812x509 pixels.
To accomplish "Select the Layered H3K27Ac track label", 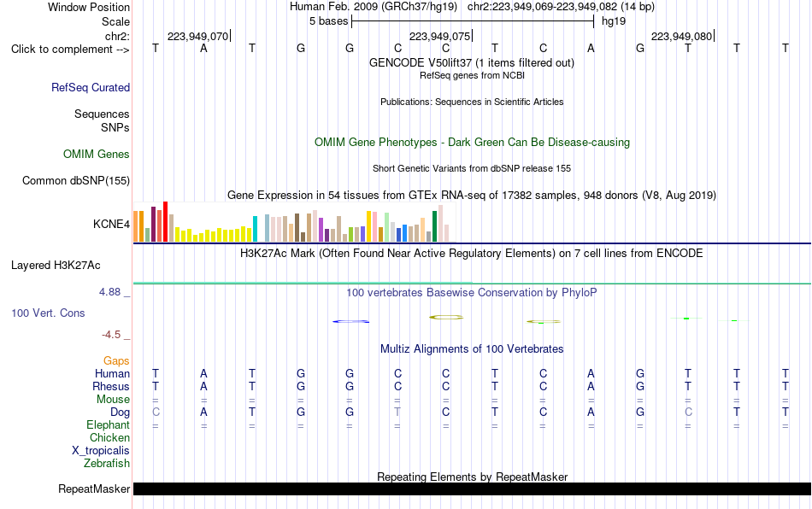I will click(56, 266).
